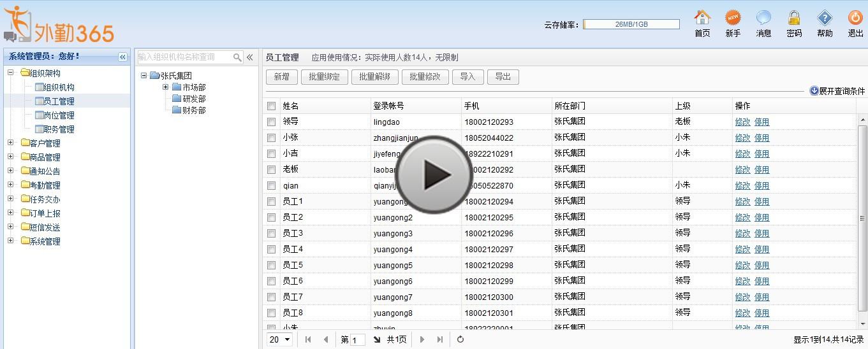This screenshot has width=868, height=349.
Task: Click the refresh icon in pagination bar
Action: click(460, 339)
